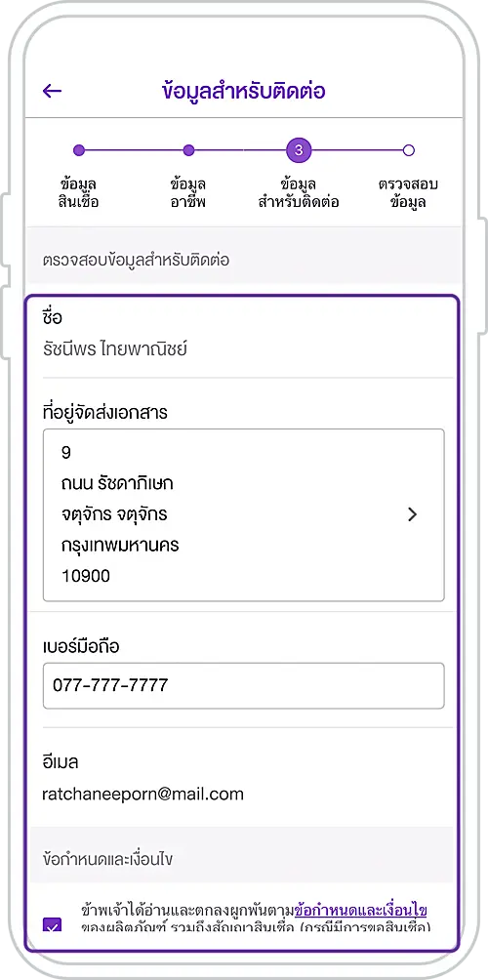Viewport: 488px width, 980px height.
Task: Go to the ข้อมูลสินเชื่อ step label
Action: click(79, 192)
